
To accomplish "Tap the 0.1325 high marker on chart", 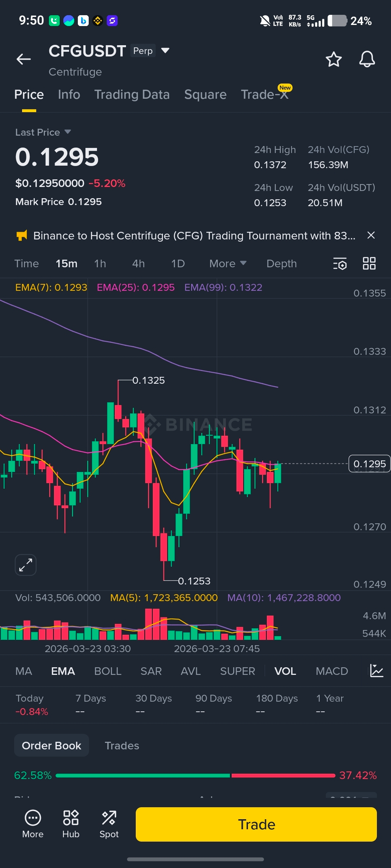I will pyautogui.click(x=148, y=380).
